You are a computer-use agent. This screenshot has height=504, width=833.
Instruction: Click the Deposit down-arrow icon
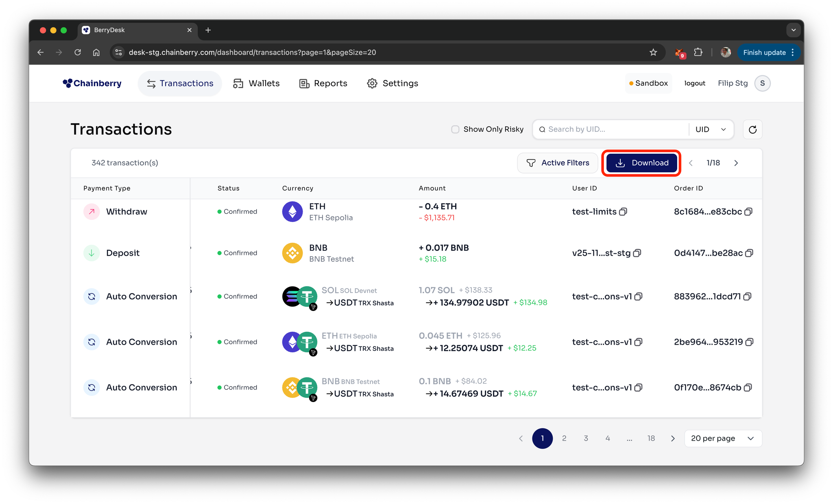tap(92, 253)
